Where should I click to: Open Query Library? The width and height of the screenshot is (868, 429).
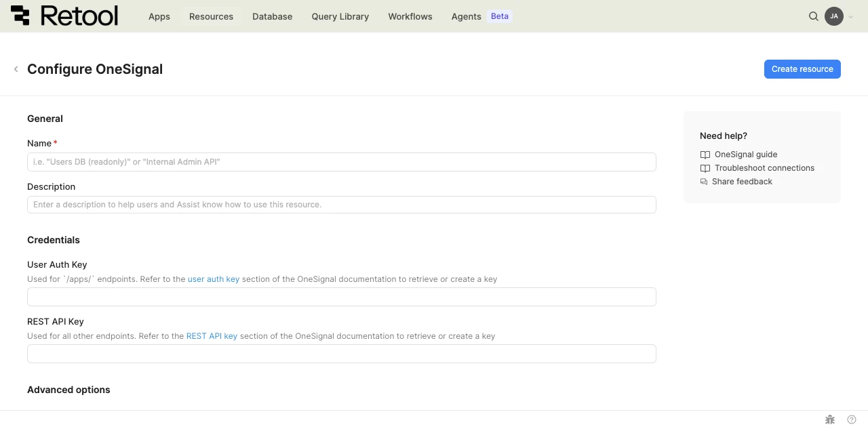(x=340, y=16)
